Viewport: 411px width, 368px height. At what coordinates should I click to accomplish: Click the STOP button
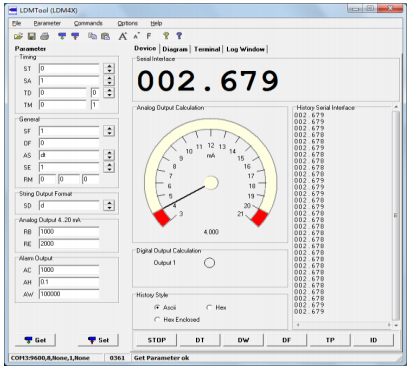point(157,340)
